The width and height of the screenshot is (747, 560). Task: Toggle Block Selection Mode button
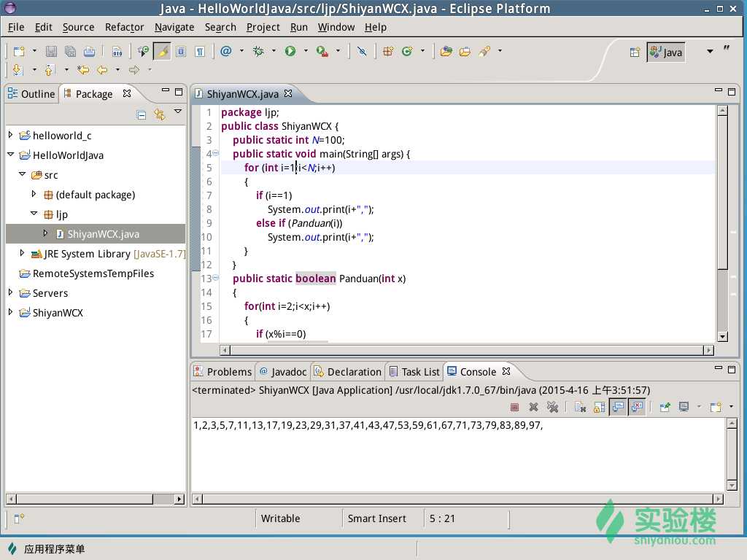click(x=181, y=51)
